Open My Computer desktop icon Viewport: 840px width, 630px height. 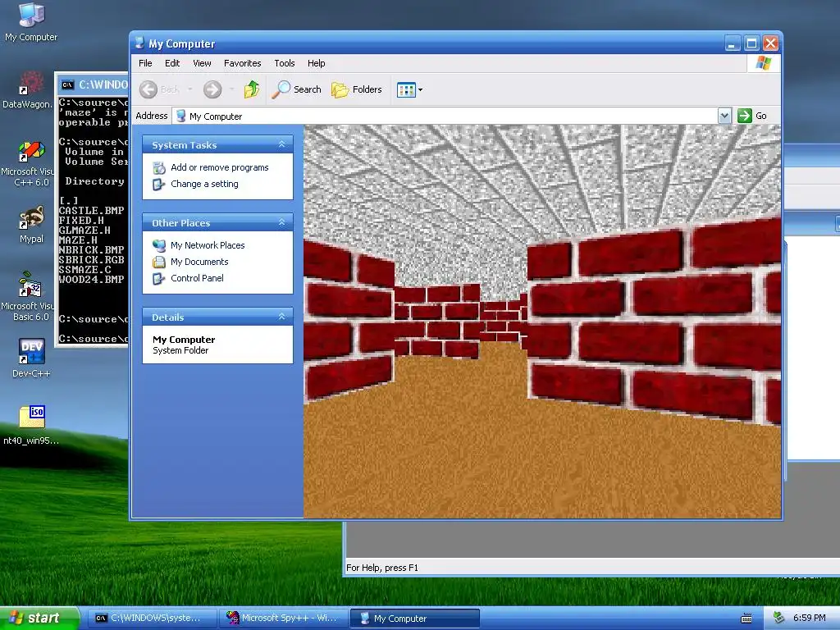[x=31, y=22]
